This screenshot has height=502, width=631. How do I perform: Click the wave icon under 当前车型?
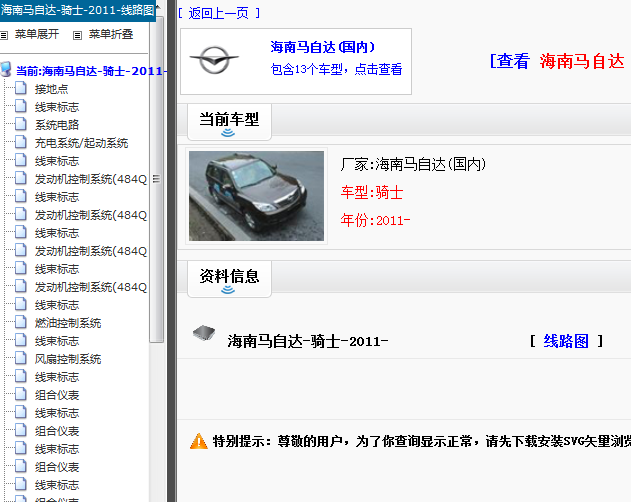pos(228,133)
